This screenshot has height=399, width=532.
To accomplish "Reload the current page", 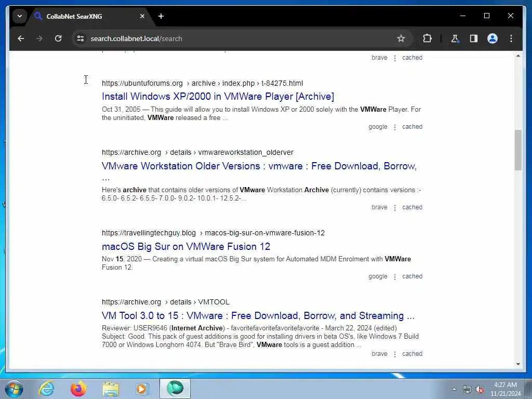I will coord(58,38).
